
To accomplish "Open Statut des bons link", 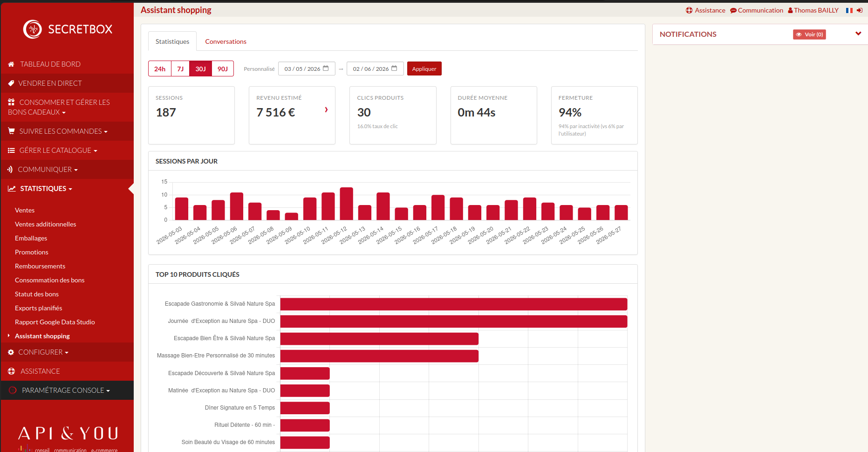I will (x=37, y=294).
